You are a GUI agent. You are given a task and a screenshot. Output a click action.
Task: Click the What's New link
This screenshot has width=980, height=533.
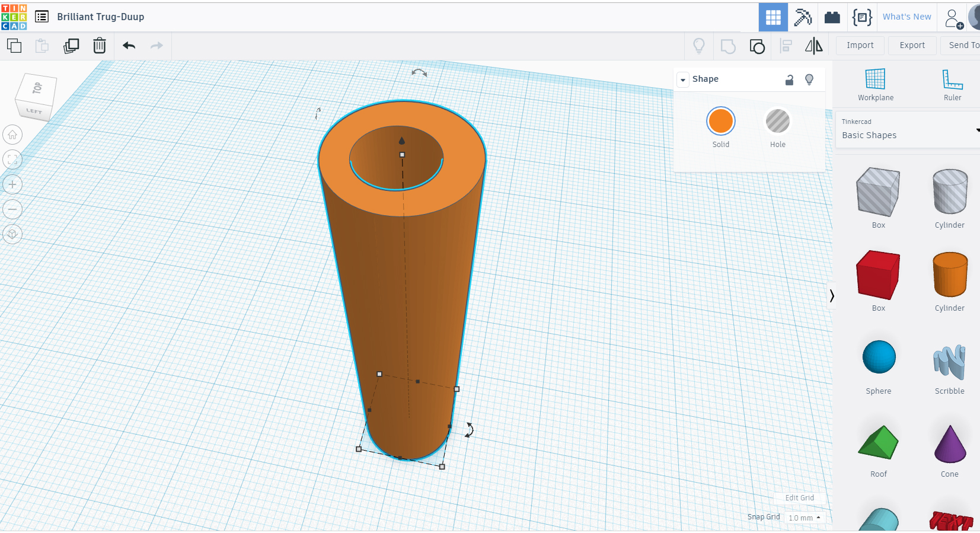pyautogui.click(x=906, y=17)
